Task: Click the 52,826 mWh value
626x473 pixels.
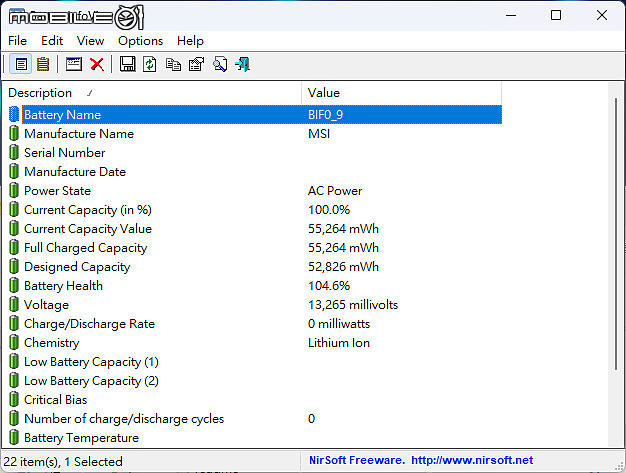Action: coord(343,267)
